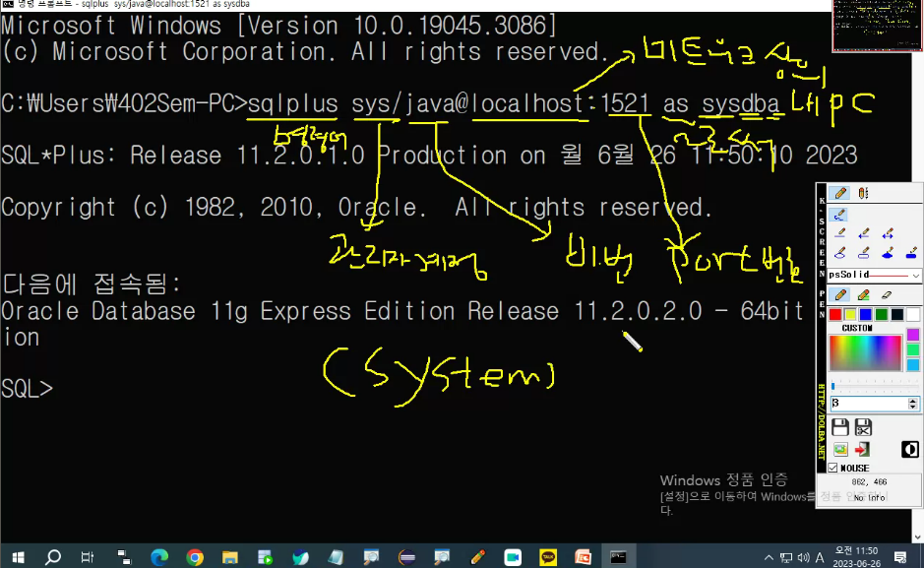This screenshot has height=568, width=924.
Task: Choose the straight line pen tool
Action: (x=840, y=234)
